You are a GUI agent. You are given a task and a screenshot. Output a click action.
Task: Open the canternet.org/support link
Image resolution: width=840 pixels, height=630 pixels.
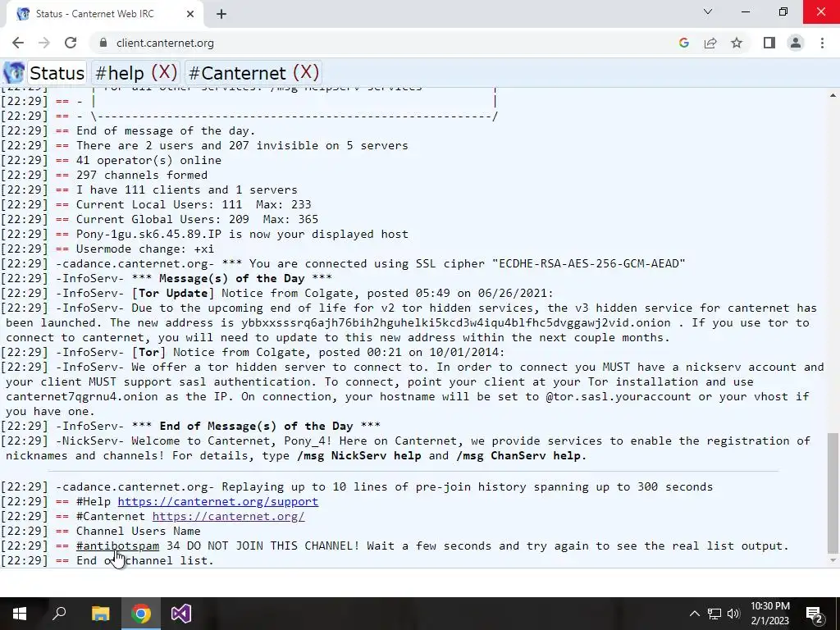pyautogui.click(x=218, y=501)
